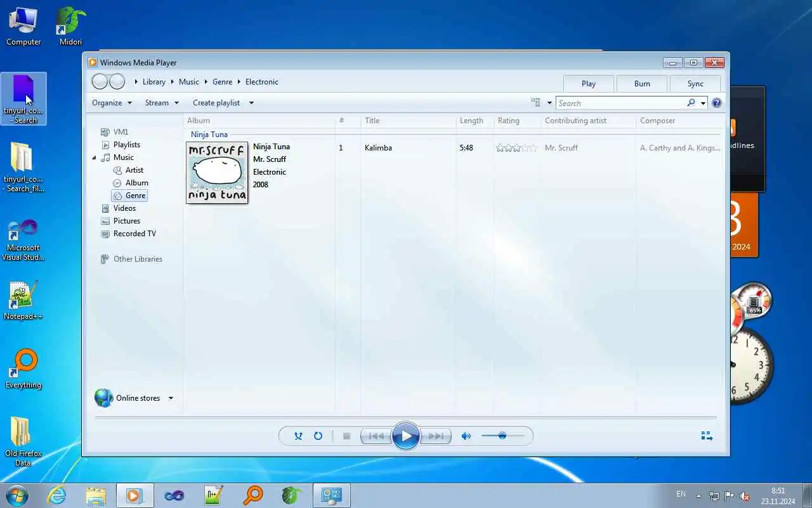Click the View options icon
The height and width of the screenshot is (508, 812).
(x=535, y=103)
